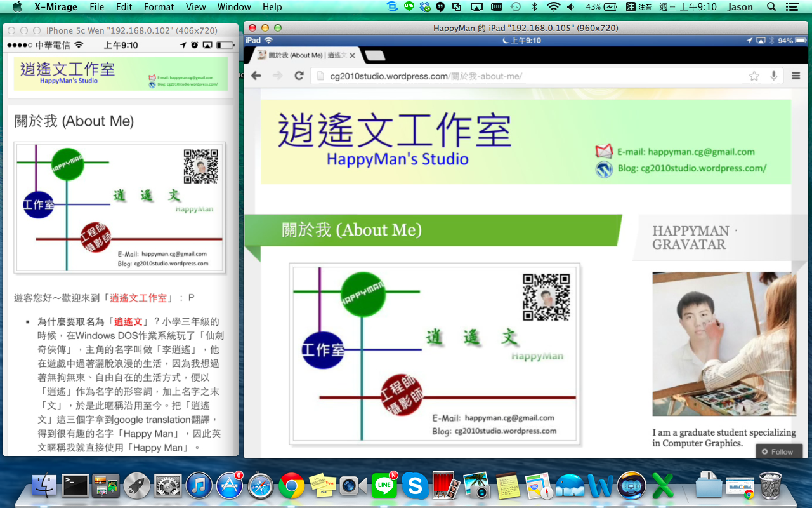The image size is (812, 508).
Task: Open Spotlight search magnifier icon
Action: [771, 7]
